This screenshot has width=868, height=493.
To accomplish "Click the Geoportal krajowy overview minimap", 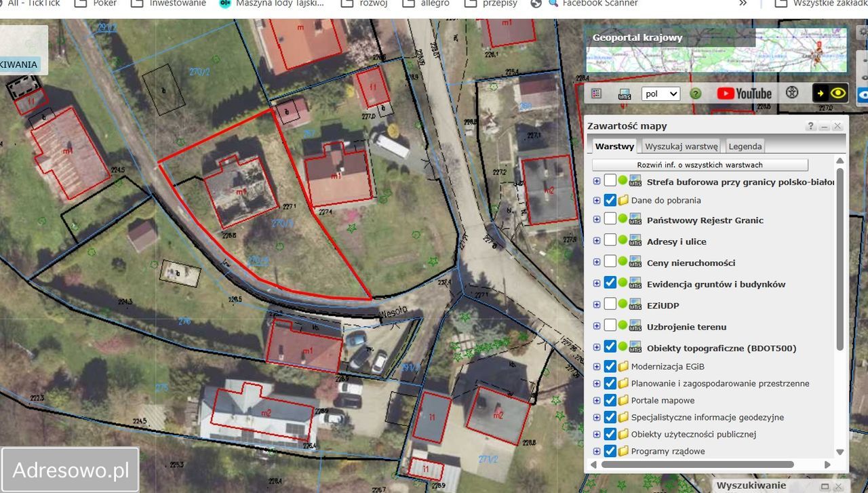I will point(716,50).
